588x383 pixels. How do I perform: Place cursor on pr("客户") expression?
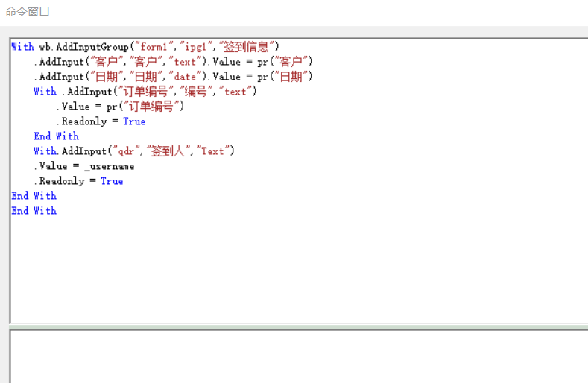pos(285,62)
